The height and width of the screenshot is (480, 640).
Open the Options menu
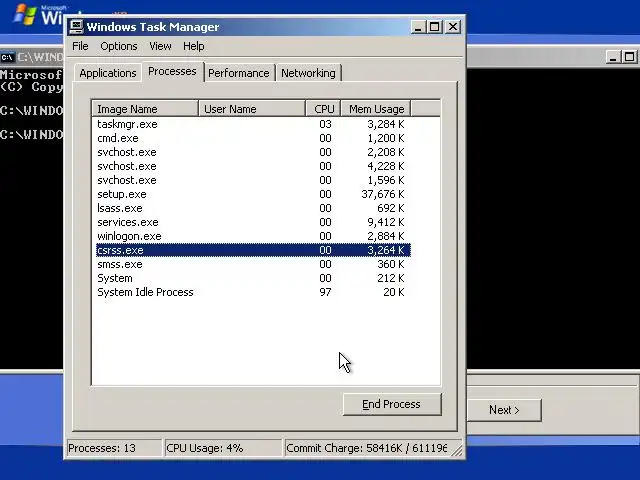point(119,46)
